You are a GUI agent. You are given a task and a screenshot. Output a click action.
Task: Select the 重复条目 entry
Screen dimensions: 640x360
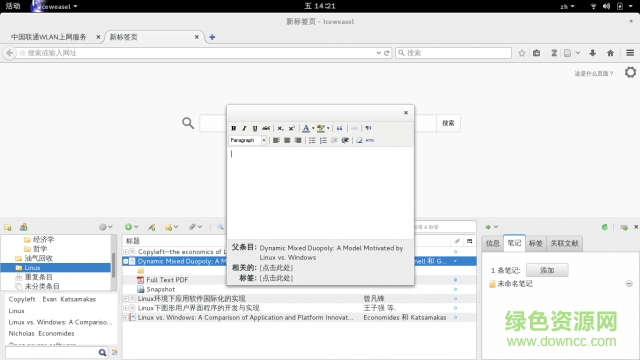tap(38, 277)
